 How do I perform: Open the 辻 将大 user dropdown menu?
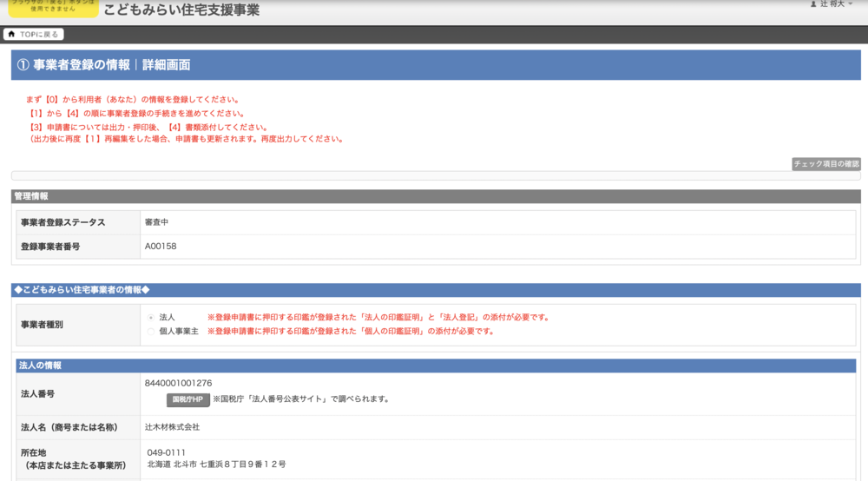click(832, 3)
